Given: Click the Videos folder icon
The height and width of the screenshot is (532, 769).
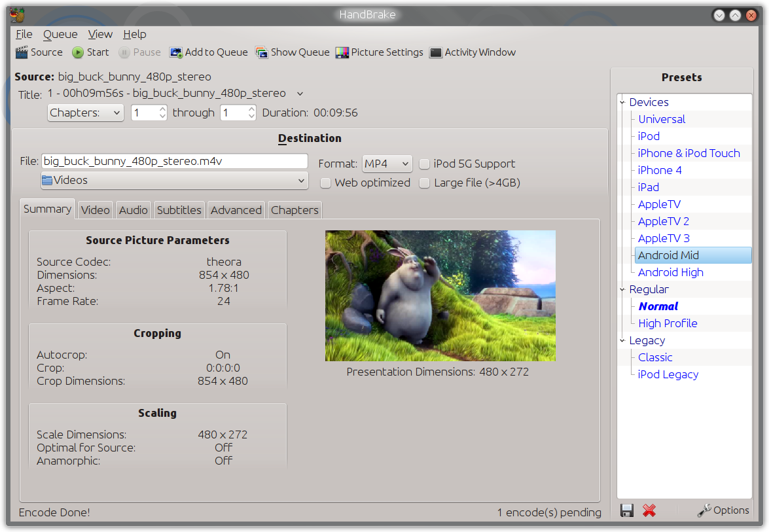Looking at the screenshot, I should click(47, 181).
